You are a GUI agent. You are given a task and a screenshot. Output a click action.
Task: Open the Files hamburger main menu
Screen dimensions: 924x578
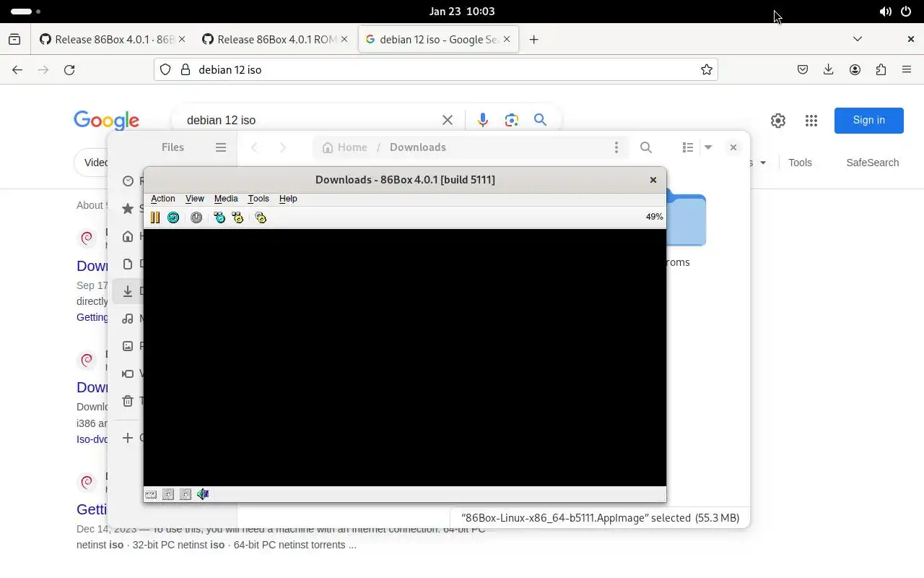click(x=221, y=147)
